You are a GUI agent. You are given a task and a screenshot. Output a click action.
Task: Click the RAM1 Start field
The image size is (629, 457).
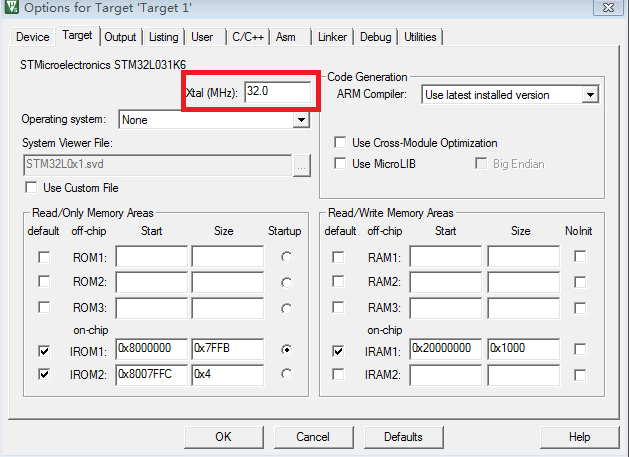446,256
